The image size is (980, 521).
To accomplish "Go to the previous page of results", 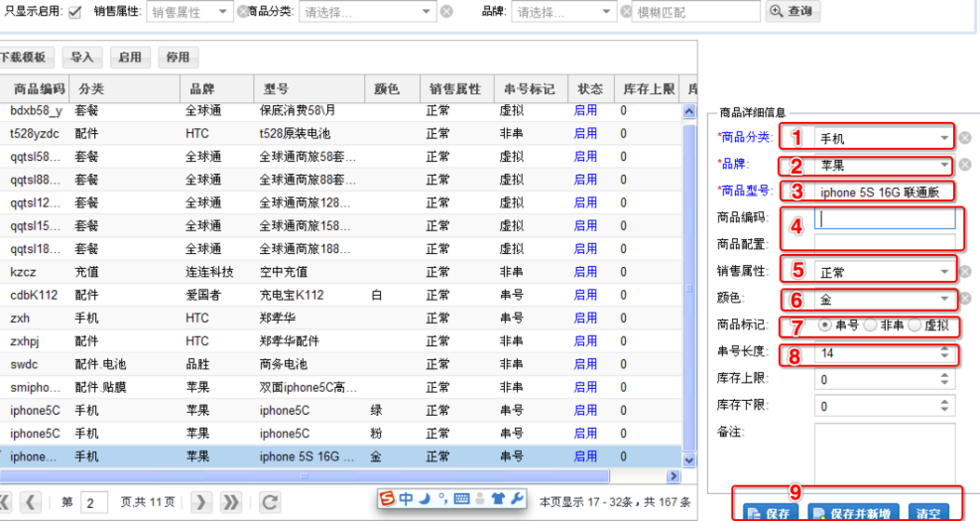I will click(x=31, y=502).
